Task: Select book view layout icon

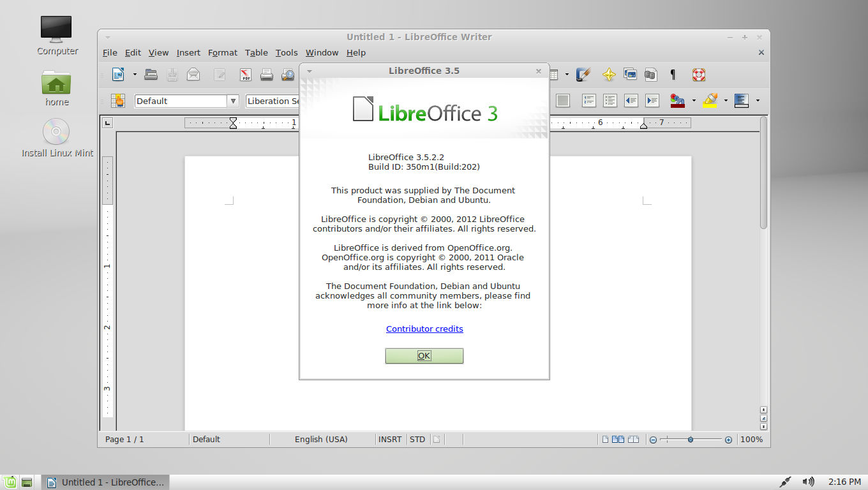Action: 634,439
